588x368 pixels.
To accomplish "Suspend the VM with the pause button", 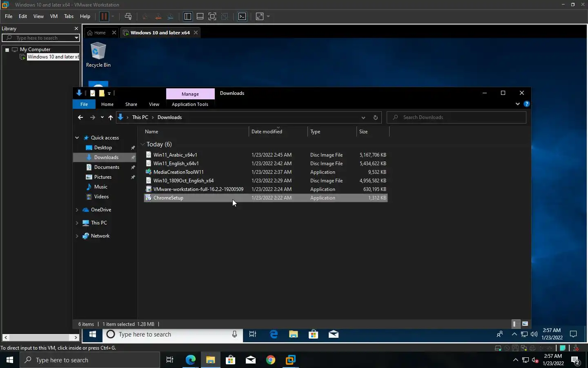I will coord(104,16).
